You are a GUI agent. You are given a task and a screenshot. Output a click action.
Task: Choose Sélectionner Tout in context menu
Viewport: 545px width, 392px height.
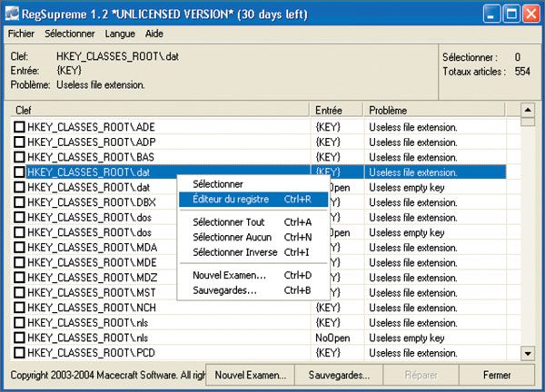[x=229, y=221]
